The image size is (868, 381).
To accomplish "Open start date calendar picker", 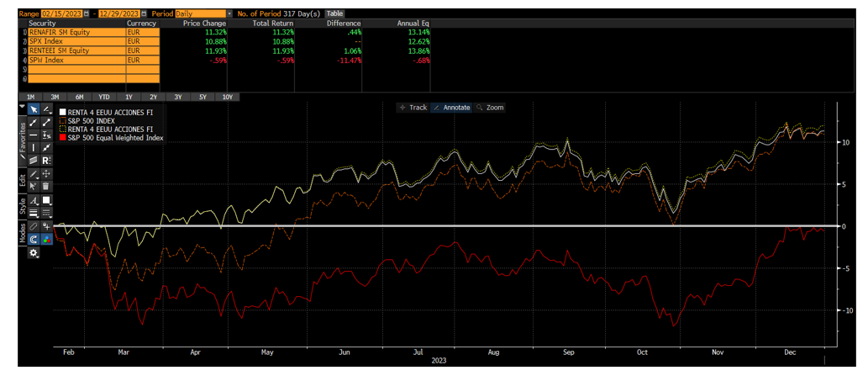I will [86, 14].
